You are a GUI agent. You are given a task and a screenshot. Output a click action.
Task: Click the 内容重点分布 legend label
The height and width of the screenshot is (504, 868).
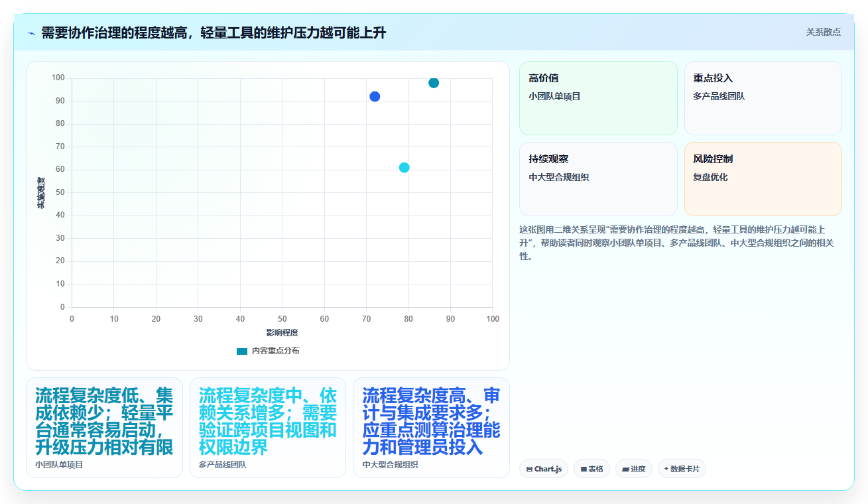(275, 351)
